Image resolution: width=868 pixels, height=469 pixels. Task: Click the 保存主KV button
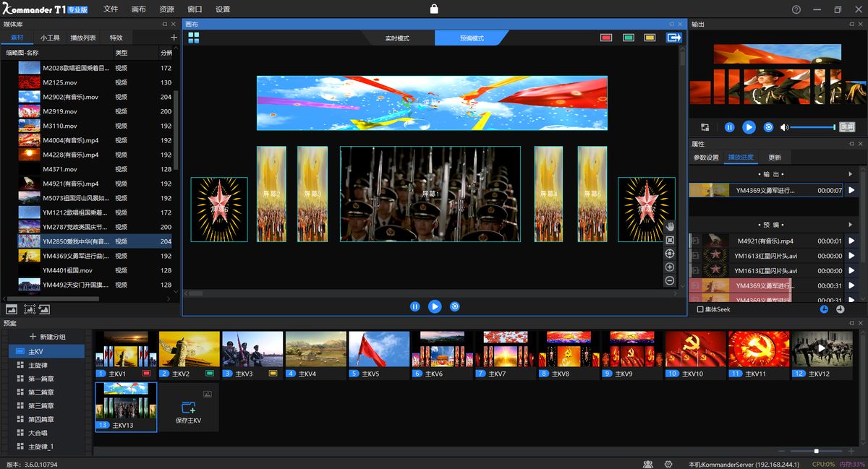[x=187, y=407]
